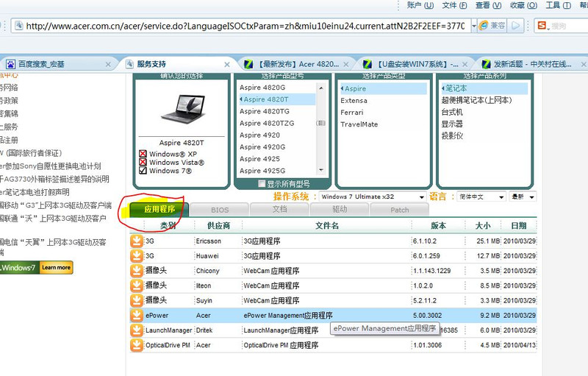The image size is (588, 376).
Task: Download the Ericsson 3G application
Action: 137,241
